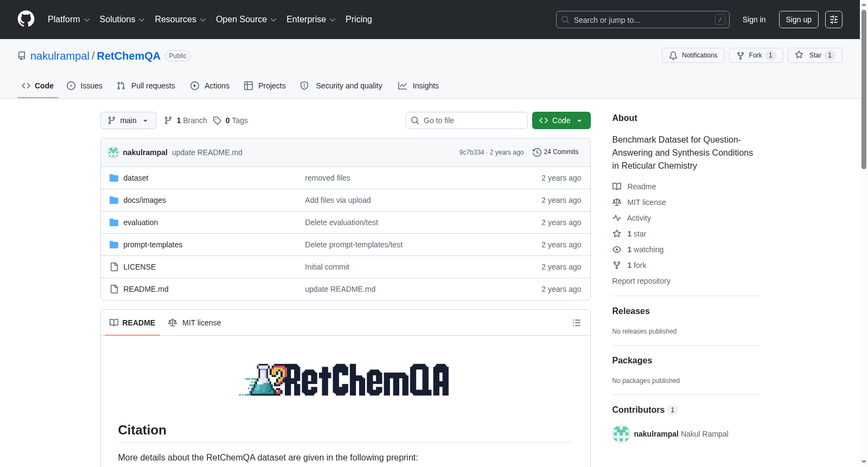Click the README.md file icon
Viewport: 868px width, 467px height.
pos(114,289)
